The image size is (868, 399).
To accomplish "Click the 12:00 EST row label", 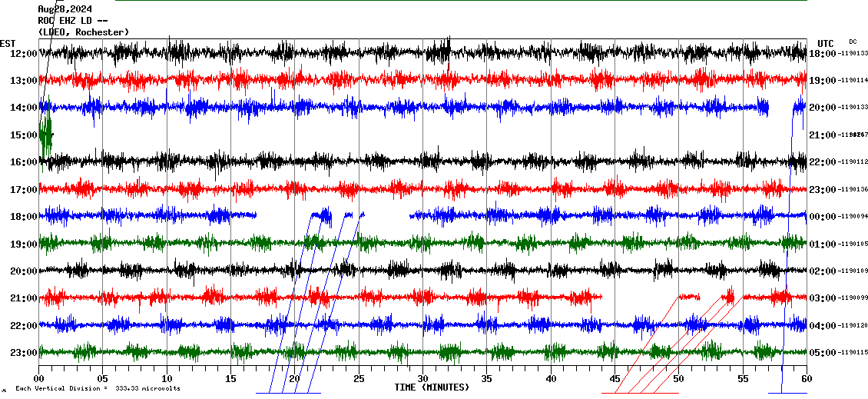I will [23, 54].
